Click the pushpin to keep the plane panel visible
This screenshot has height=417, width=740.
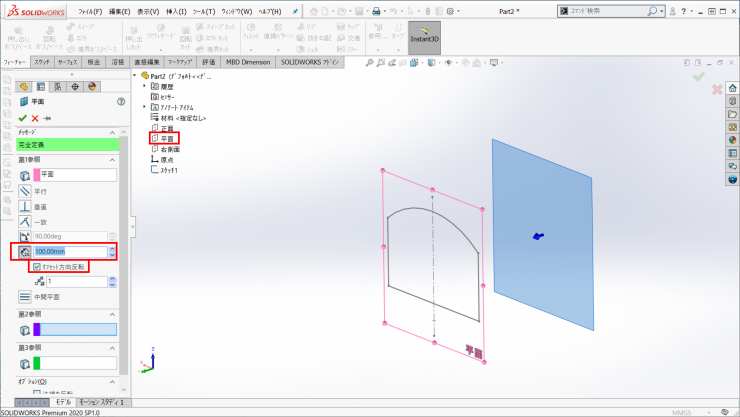(48, 118)
